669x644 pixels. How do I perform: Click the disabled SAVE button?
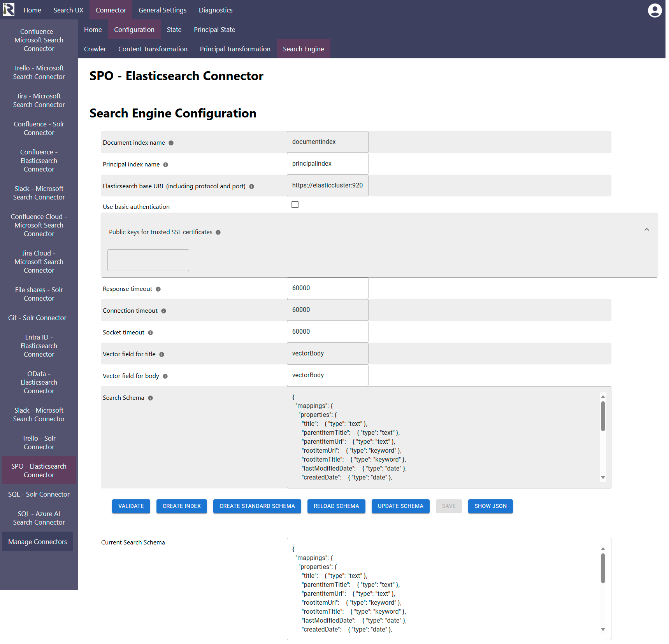coord(449,506)
